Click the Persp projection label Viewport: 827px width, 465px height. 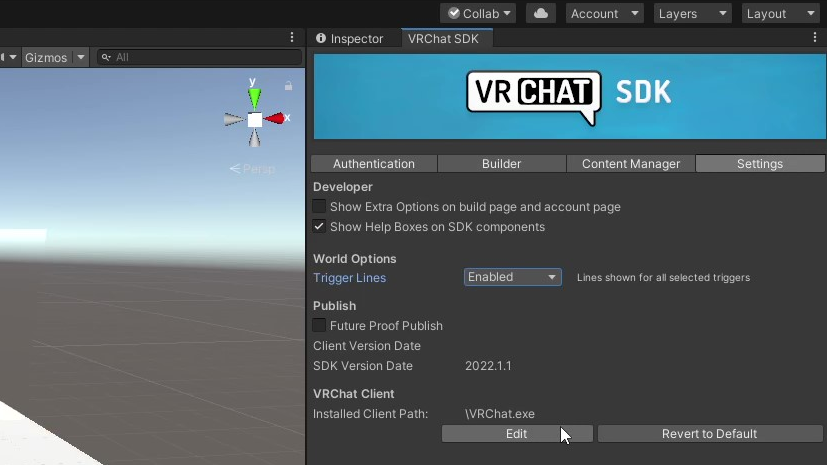(253, 169)
